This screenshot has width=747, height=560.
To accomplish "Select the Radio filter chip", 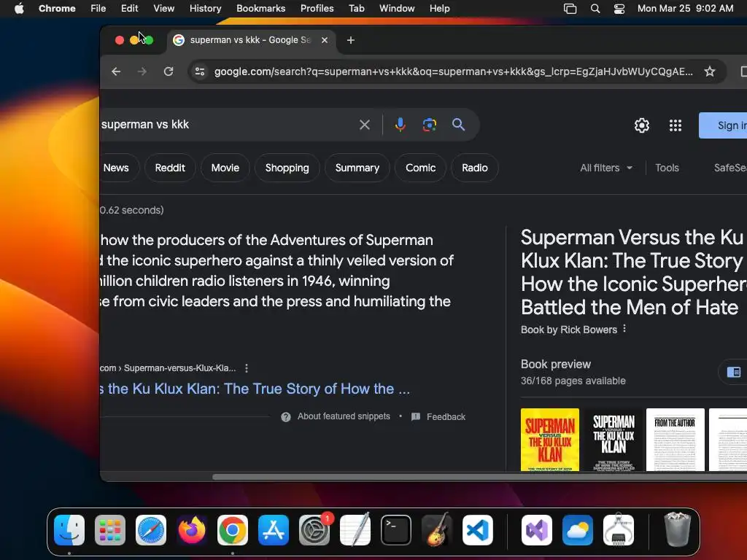I will pyautogui.click(x=475, y=168).
